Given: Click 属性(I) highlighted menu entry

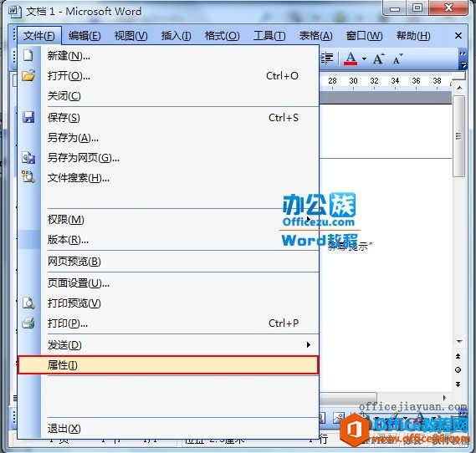Looking at the screenshot, I should pyautogui.click(x=168, y=364).
